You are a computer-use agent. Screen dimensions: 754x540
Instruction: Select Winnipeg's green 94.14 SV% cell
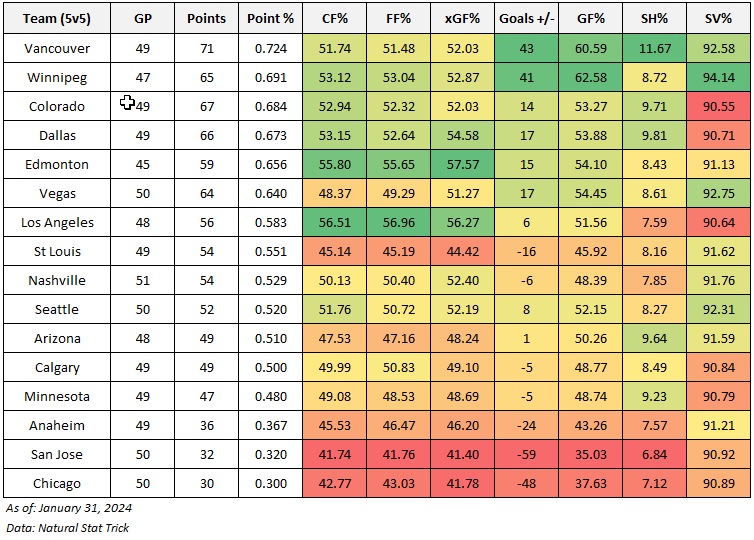pyautogui.click(x=719, y=77)
